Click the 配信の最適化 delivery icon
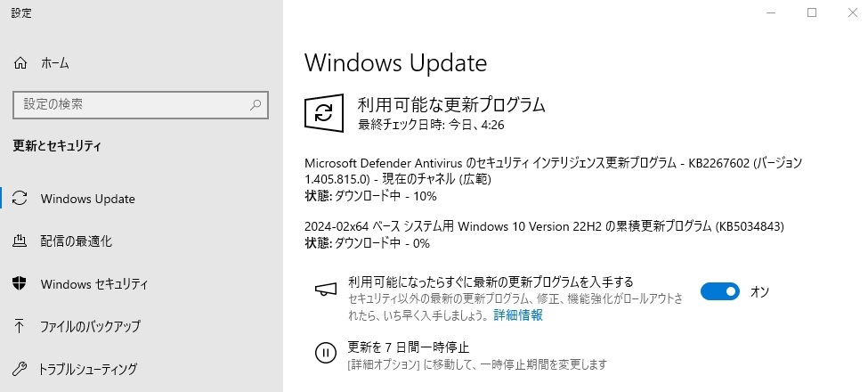 pos(21,241)
